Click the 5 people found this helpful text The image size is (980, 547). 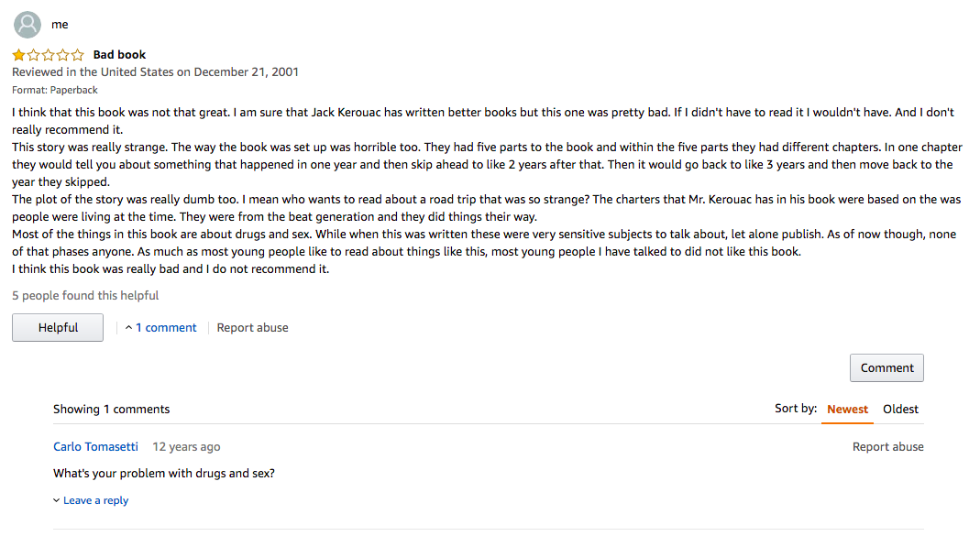(85, 295)
